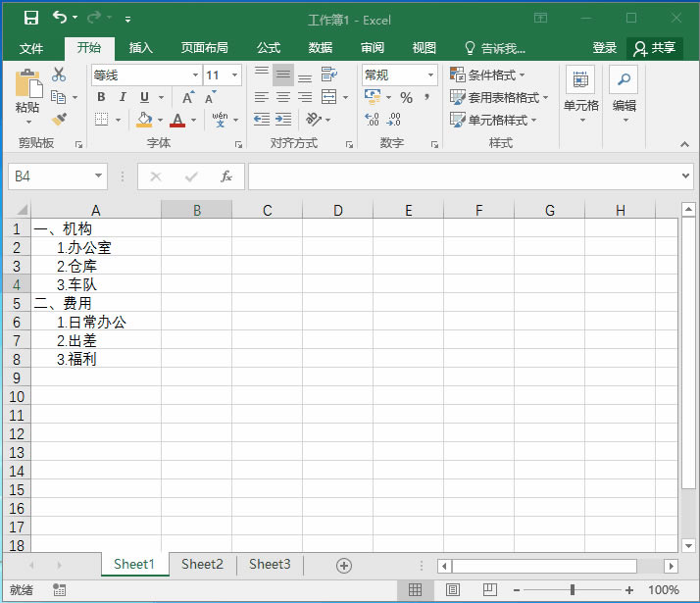Click the Save icon in quick access toolbar
This screenshot has height=603, width=700.
pyautogui.click(x=31, y=18)
